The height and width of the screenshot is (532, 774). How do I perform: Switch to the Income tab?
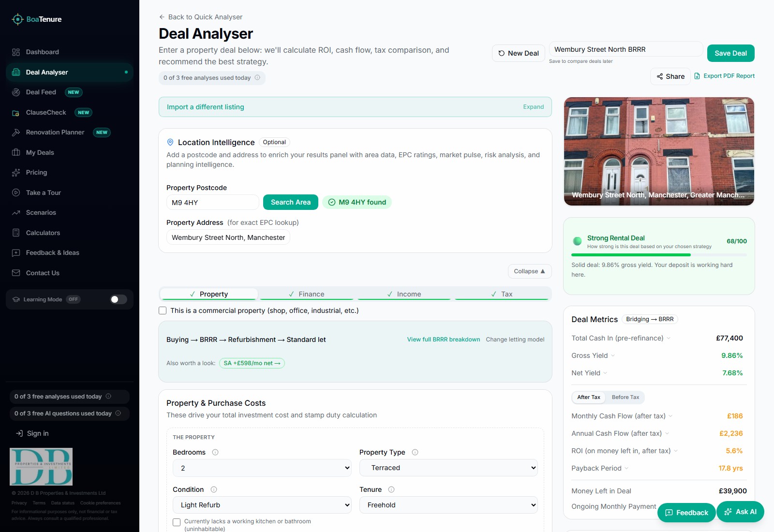point(404,294)
